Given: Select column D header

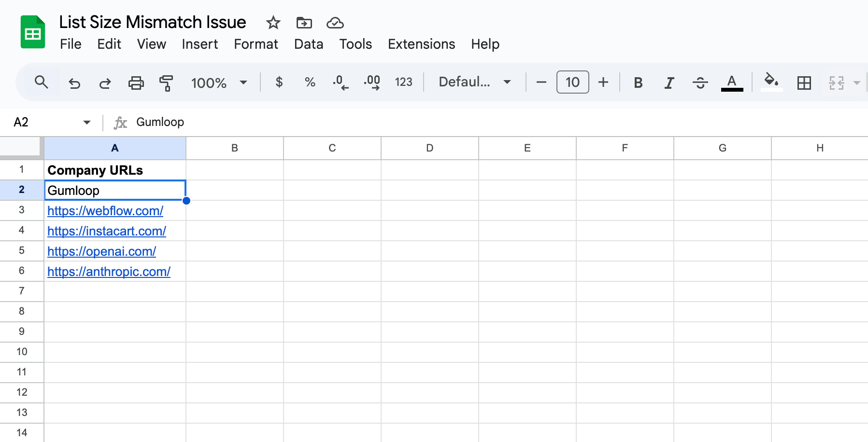Looking at the screenshot, I should pyautogui.click(x=430, y=148).
